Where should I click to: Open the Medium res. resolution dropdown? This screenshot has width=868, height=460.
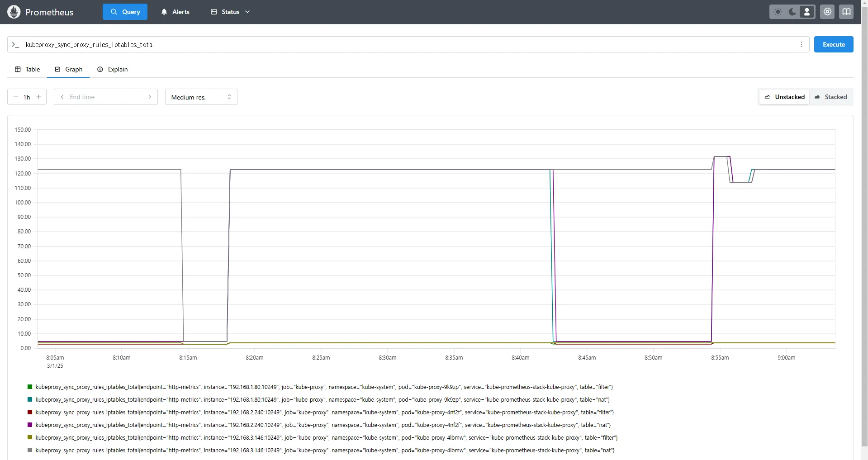click(x=201, y=97)
